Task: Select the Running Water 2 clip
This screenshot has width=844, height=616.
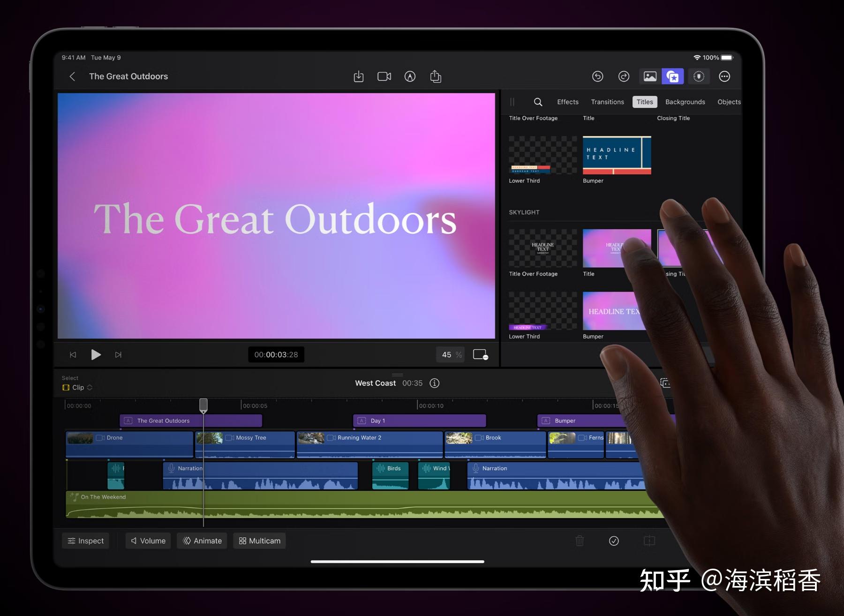Action: click(x=370, y=444)
